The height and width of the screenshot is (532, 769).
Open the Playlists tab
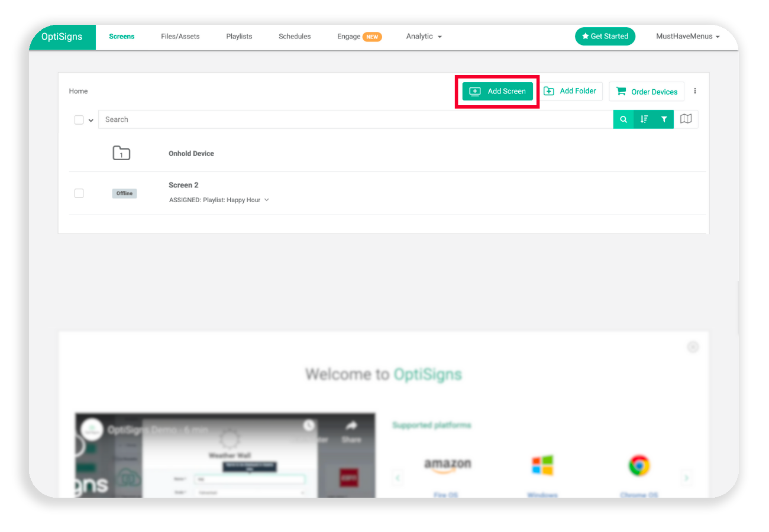point(239,37)
